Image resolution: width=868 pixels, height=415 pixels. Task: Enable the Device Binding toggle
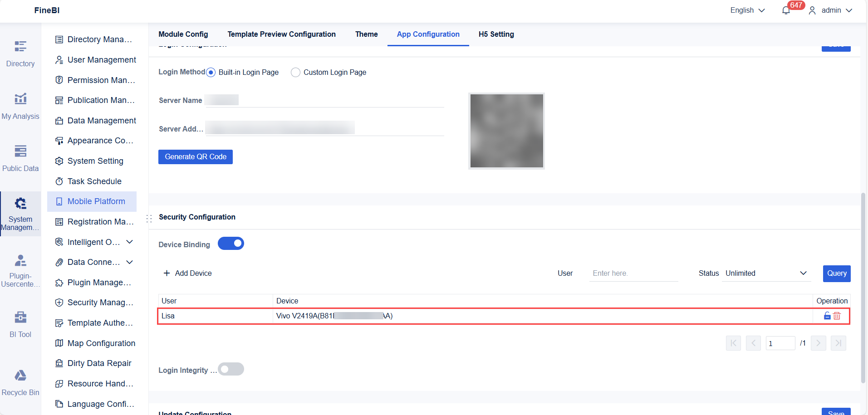tap(231, 244)
